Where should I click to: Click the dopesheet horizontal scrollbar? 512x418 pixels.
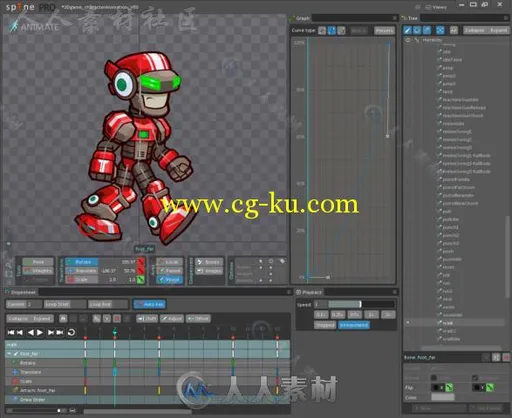click(137, 412)
